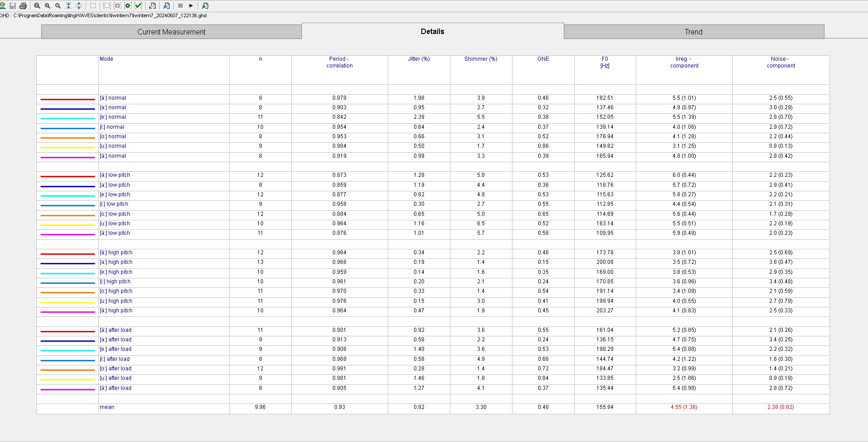Click the GHD file path text
The width and height of the screenshot is (868, 442).
[103, 15]
